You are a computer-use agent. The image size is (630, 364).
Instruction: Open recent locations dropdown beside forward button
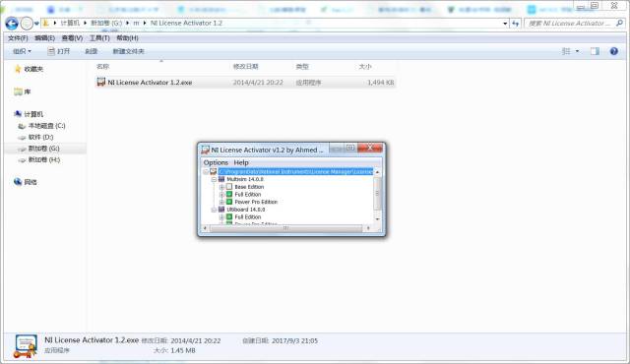click(36, 24)
